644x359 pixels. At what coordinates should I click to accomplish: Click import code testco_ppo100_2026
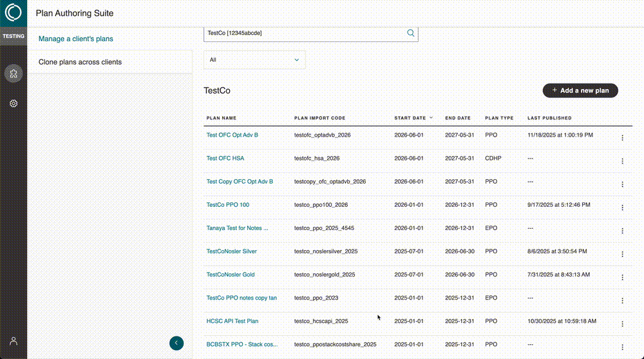pyautogui.click(x=321, y=205)
